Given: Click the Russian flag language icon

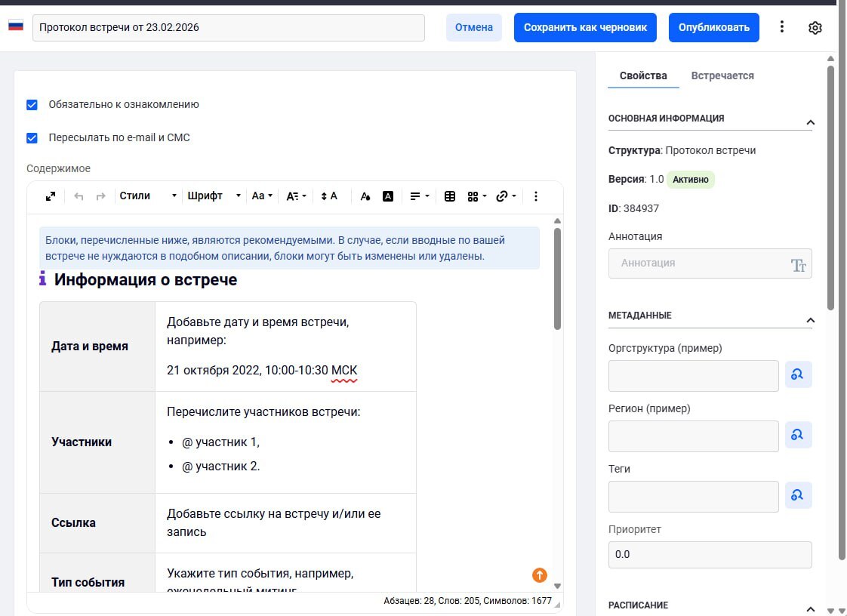Looking at the screenshot, I should [16, 26].
